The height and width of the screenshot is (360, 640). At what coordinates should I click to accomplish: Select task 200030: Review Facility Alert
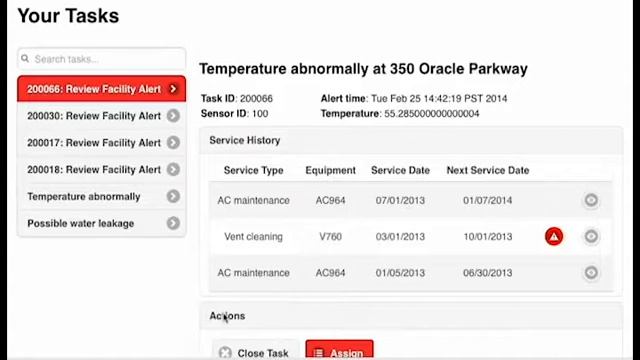click(x=102, y=116)
